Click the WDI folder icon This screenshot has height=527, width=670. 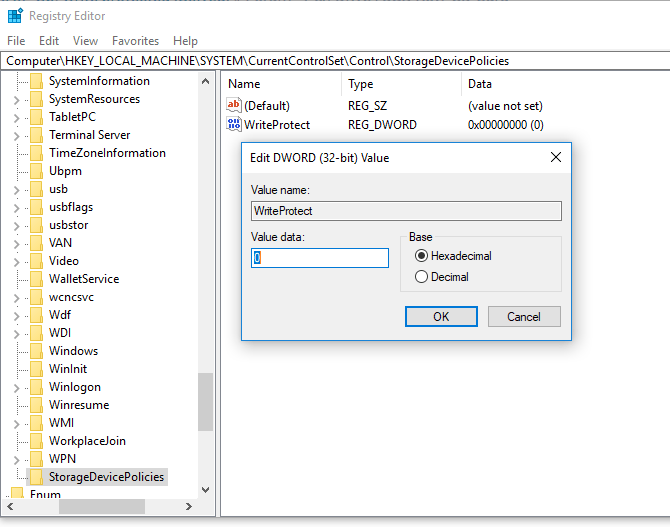[37, 333]
